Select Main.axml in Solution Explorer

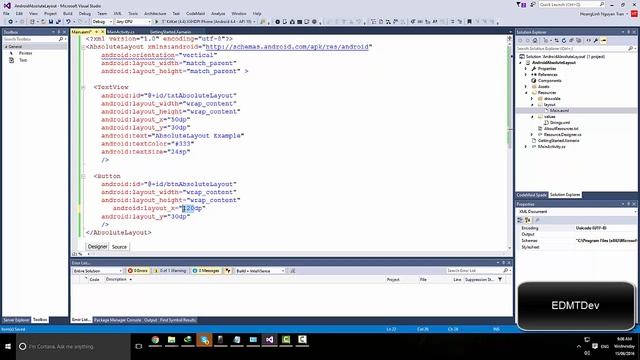pos(559,110)
